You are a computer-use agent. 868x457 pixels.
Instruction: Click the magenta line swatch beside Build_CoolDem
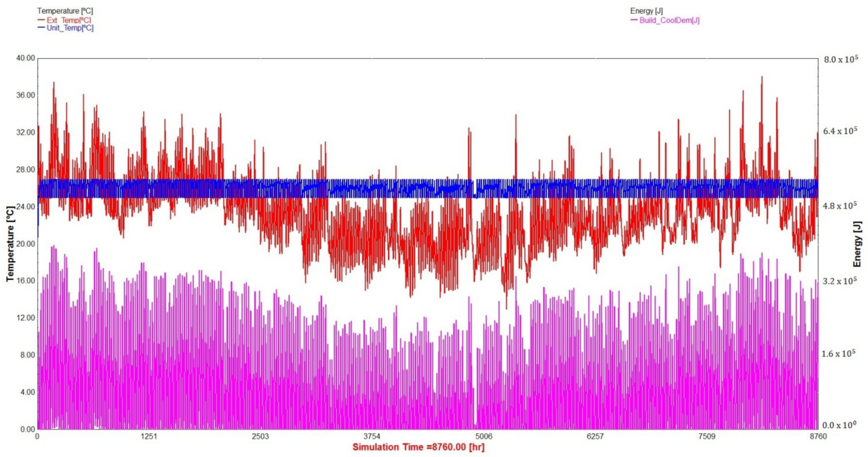pyautogui.click(x=634, y=20)
